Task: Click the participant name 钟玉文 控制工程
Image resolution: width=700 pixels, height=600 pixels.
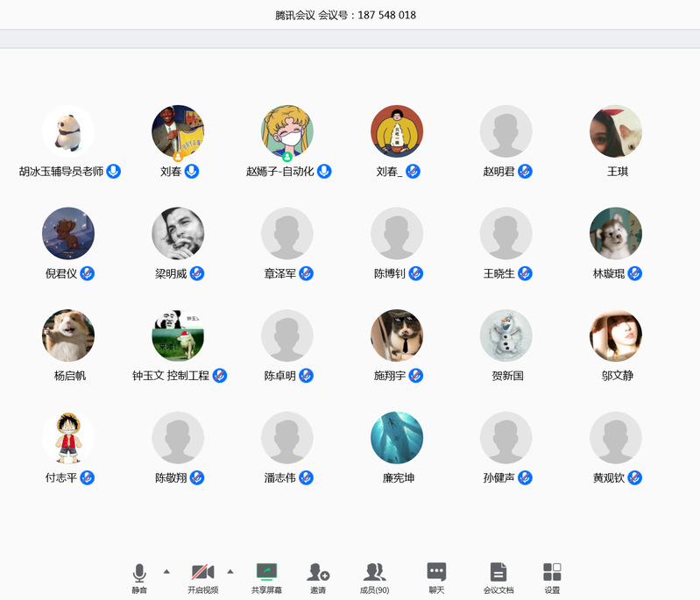Action: click(x=171, y=376)
